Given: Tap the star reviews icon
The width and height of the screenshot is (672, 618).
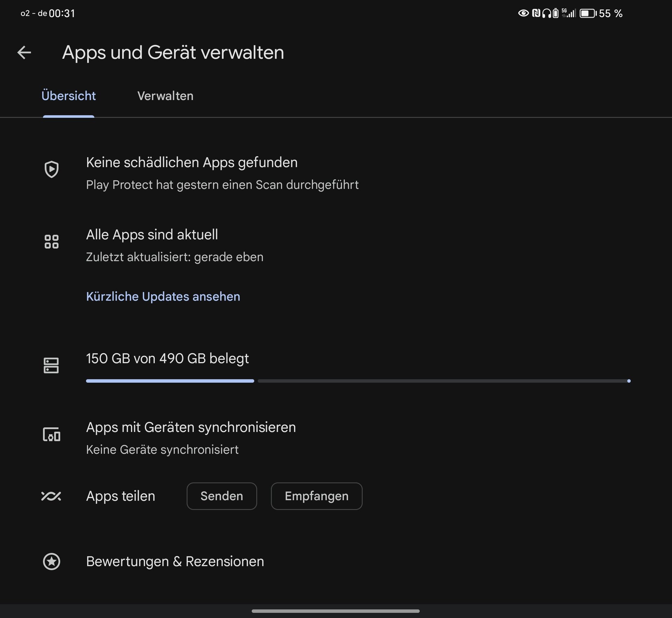Looking at the screenshot, I should pyautogui.click(x=51, y=562).
